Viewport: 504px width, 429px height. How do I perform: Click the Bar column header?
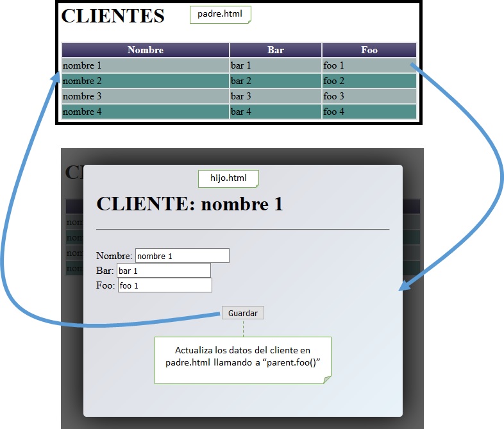276,50
